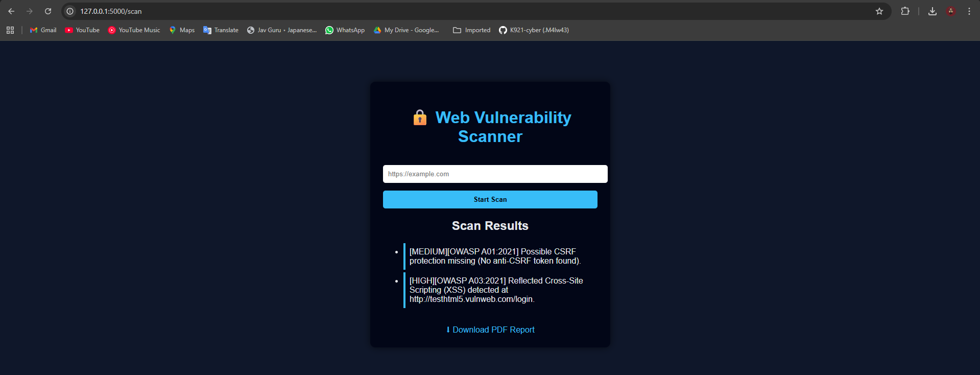The image size is (980, 375).
Task: Focus the target URL input field
Action: tap(495, 174)
